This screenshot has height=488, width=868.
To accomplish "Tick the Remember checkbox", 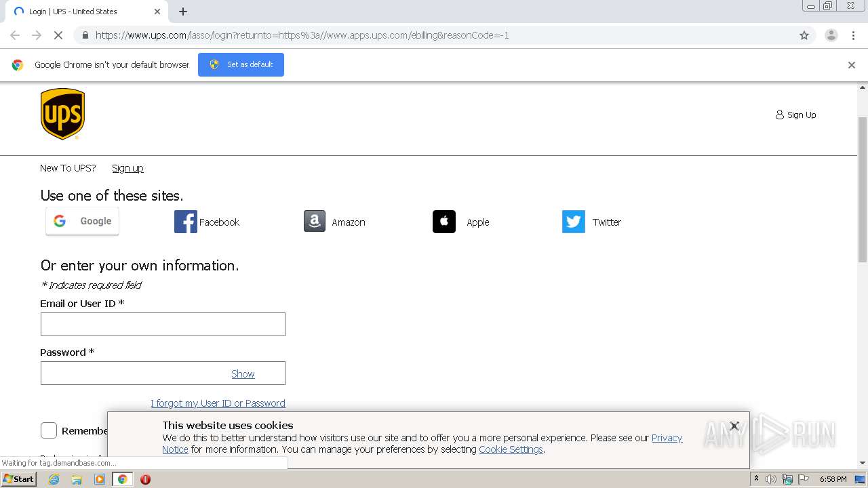I will click(x=49, y=430).
